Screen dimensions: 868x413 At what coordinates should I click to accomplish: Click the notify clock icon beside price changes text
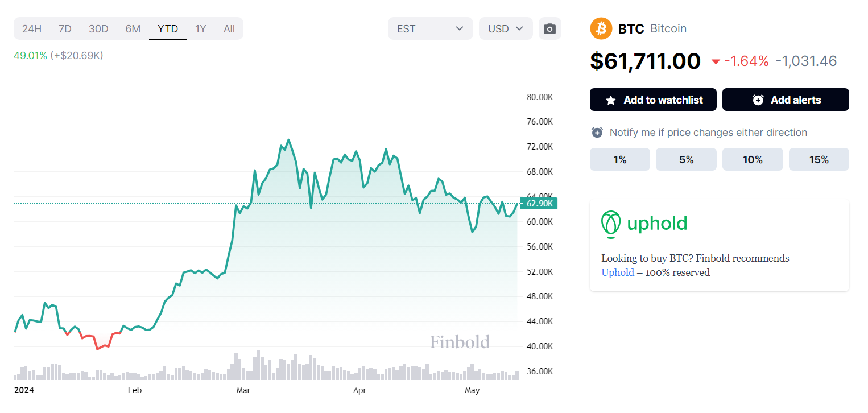[x=597, y=133]
